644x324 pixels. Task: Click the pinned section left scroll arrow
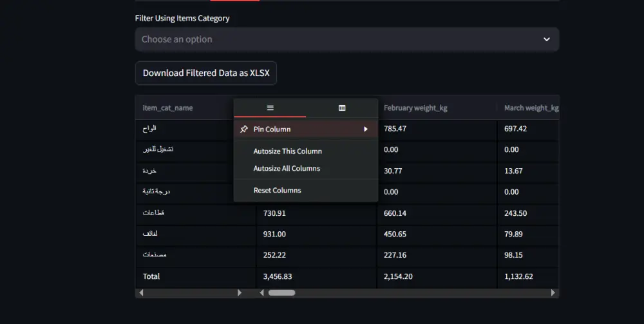pyautogui.click(x=142, y=292)
